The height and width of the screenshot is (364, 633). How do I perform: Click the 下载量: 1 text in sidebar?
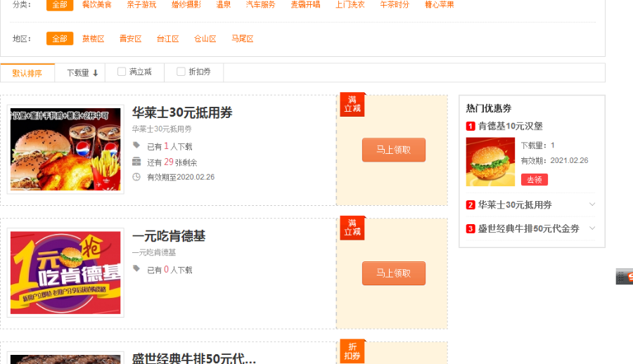tap(538, 145)
